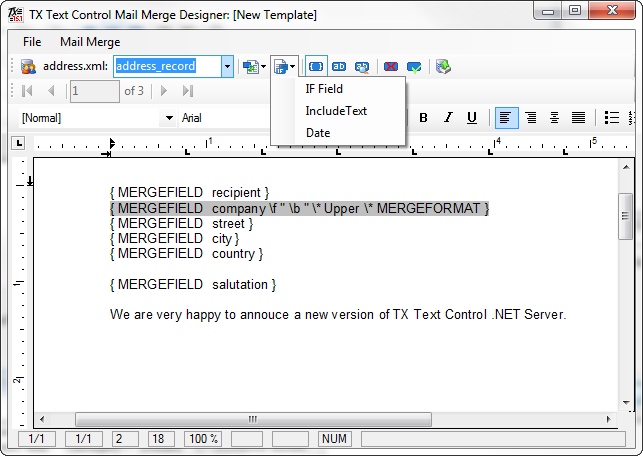Screen dimensions: 643x456
Task: Click the insert special field toolbar button
Action: click(x=284, y=67)
